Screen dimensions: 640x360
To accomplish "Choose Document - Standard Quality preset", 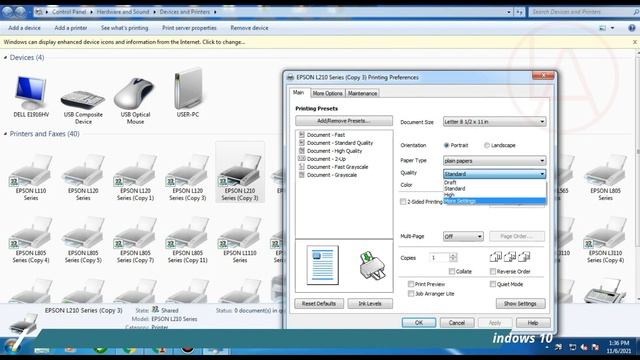I will 340,143.
